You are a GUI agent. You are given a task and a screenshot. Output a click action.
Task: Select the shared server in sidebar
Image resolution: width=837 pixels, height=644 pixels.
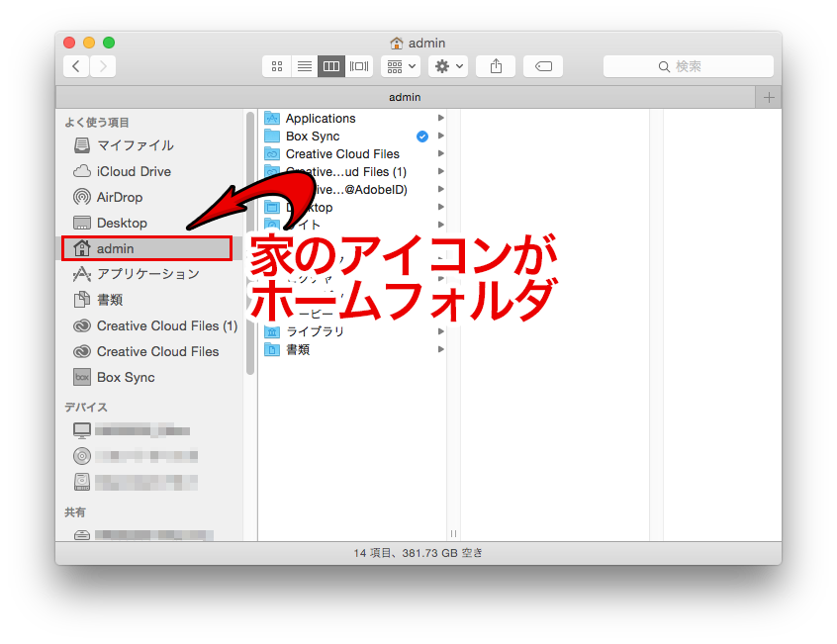click(143, 534)
